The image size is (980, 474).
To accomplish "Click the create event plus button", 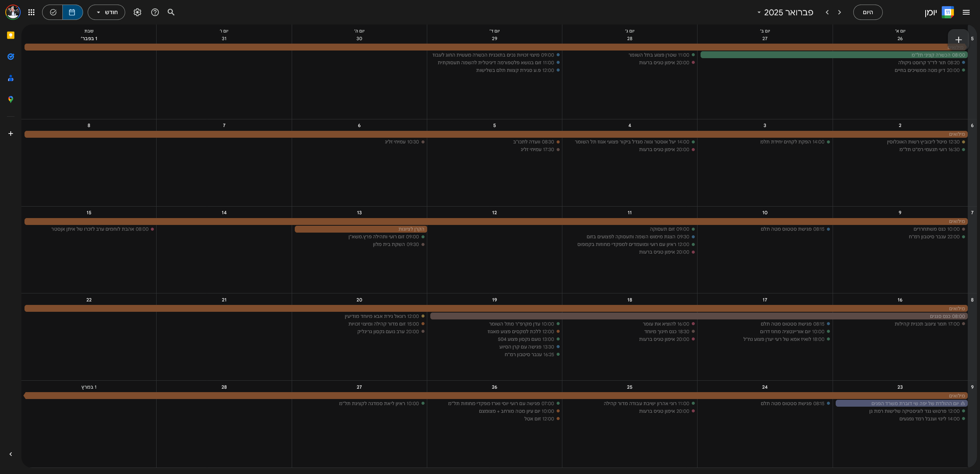I will click(x=958, y=40).
